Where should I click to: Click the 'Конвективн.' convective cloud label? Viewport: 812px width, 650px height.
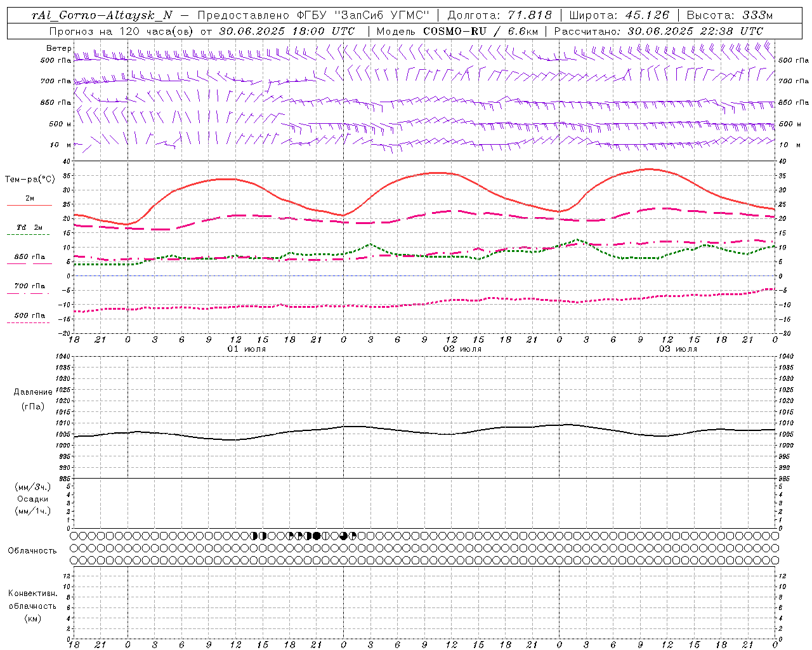32,594
